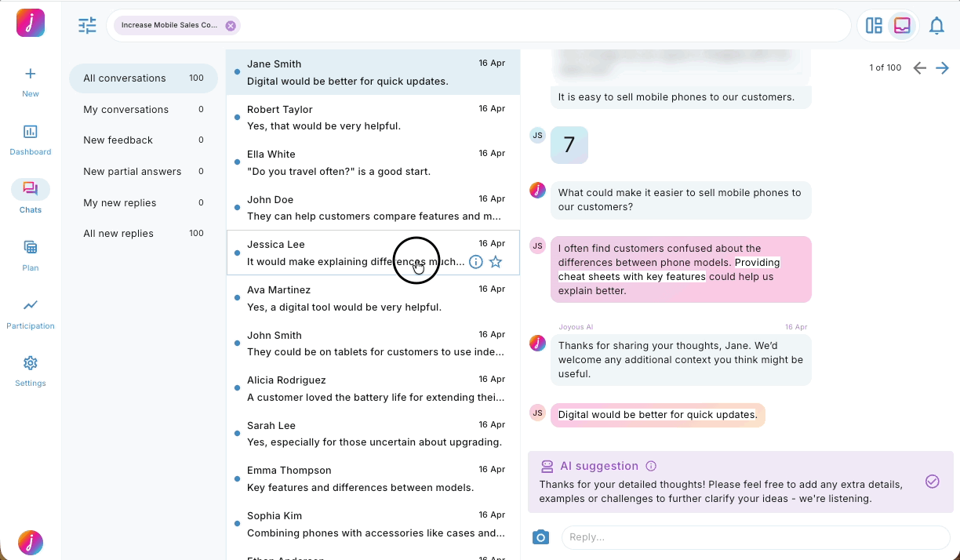Remove the Increase Mobile Sales filter chip
The height and width of the screenshot is (560, 960).
231,25
